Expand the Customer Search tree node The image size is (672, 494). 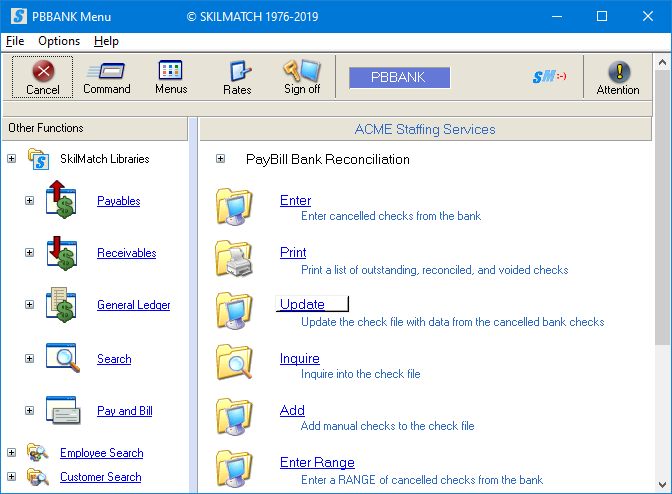[12, 476]
